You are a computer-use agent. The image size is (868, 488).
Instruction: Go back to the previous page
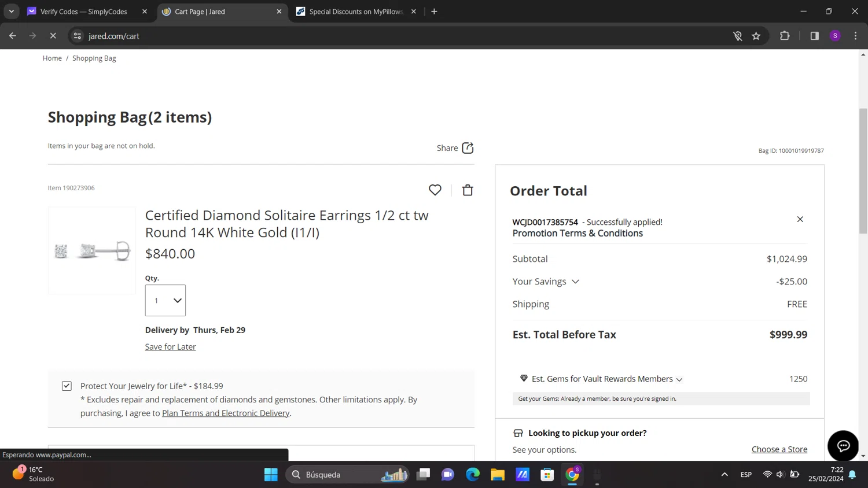point(13,36)
